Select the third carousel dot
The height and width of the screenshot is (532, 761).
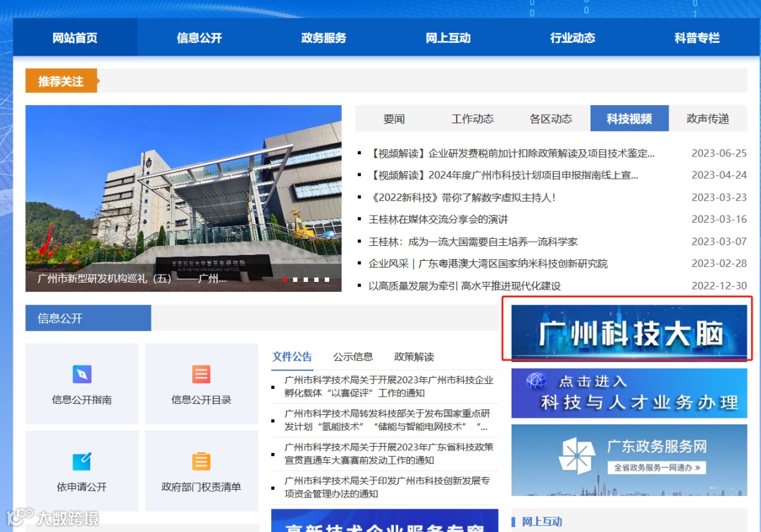click(x=306, y=280)
